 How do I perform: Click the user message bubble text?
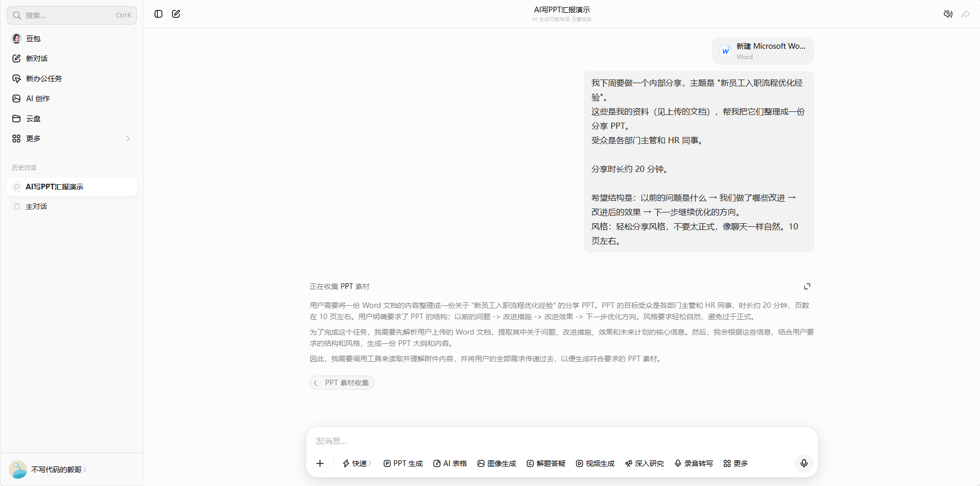(x=698, y=162)
